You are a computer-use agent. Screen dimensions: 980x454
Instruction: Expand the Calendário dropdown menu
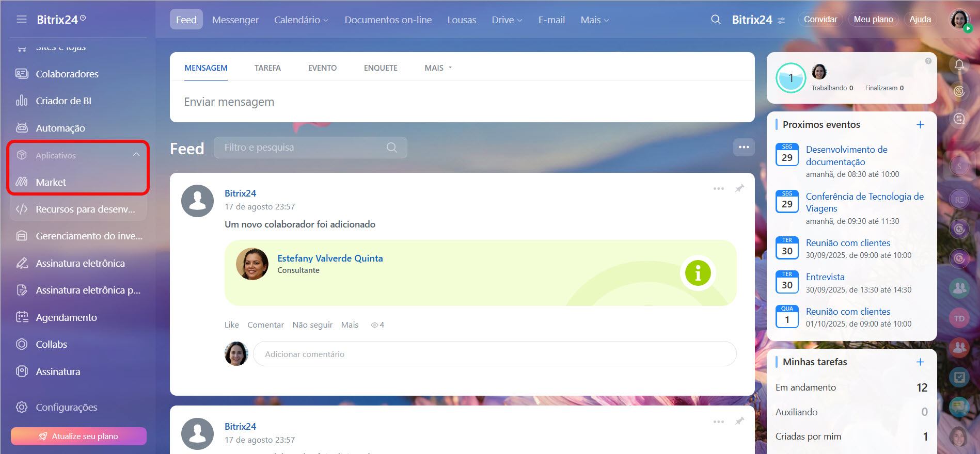pos(301,20)
